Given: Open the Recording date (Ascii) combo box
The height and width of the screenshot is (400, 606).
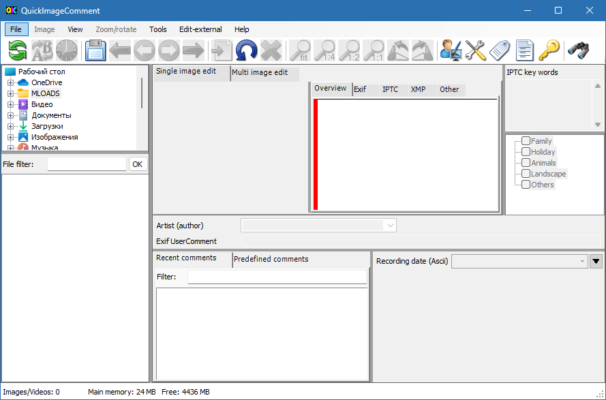Looking at the screenshot, I should click(x=519, y=261).
